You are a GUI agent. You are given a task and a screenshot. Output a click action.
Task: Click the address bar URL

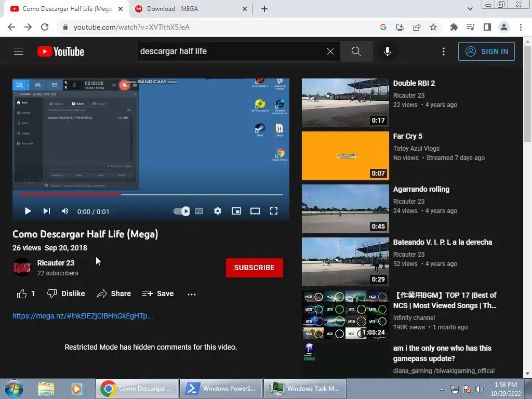tap(131, 27)
